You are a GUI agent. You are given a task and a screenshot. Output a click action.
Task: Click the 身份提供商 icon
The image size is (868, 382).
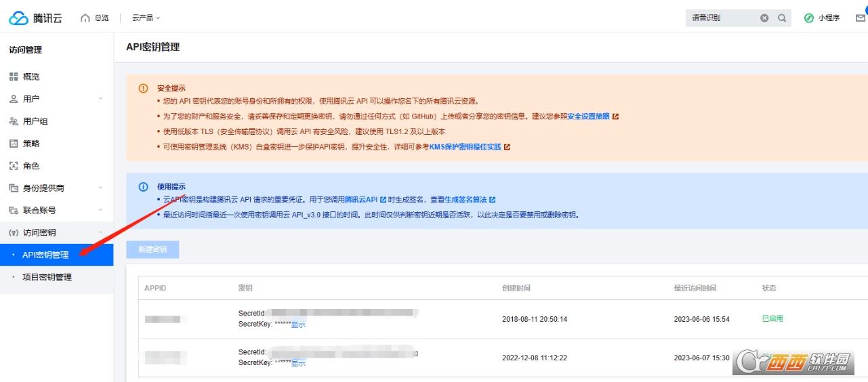pyautogui.click(x=14, y=188)
